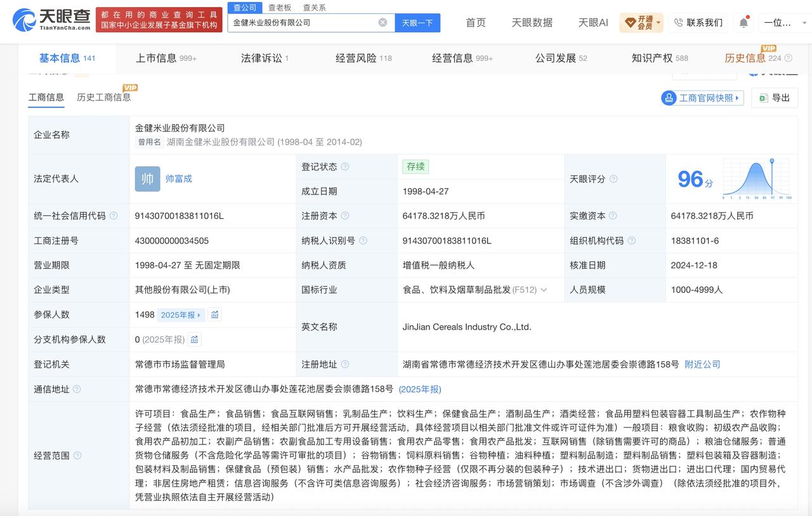This screenshot has height=516, width=812.
Task: Click help icon beside 天眼评分
Action: (613, 179)
